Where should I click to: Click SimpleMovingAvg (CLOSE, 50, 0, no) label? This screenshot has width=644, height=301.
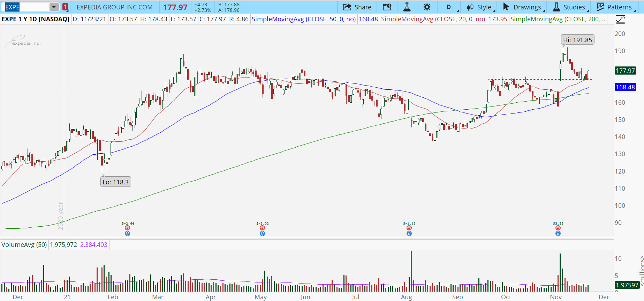[x=304, y=19]
